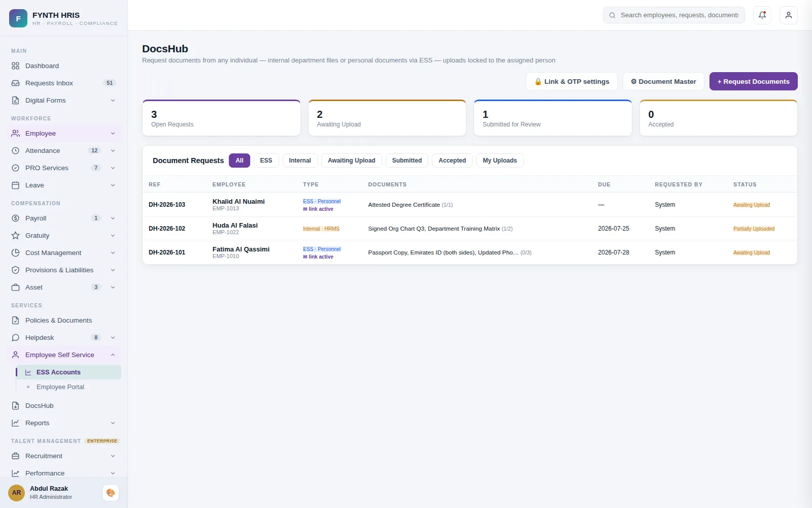The width and height of the screenshot is (812, 508).
Task: Expand the Reports chevron
Action: tap(113, 423)
